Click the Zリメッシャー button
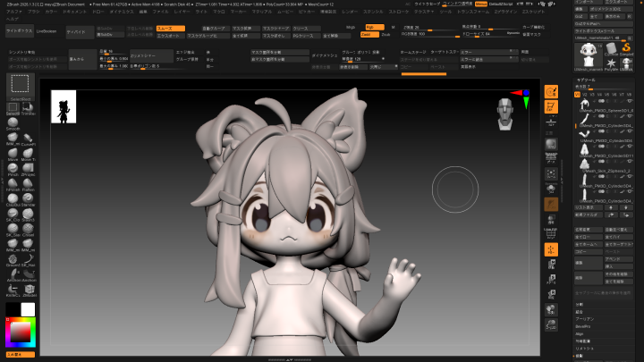The image size is (644, 362). 151,55
